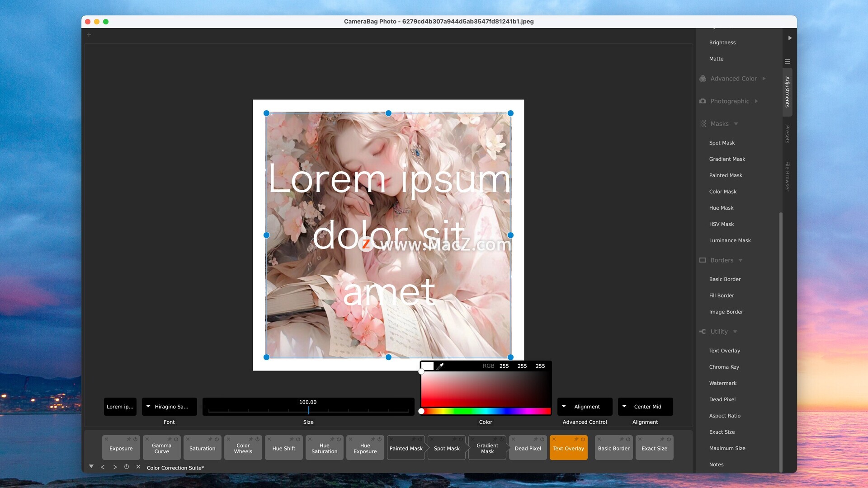Expand the Photographic section arrow
This screenshot has width=868, height=488.
coord(756,101)
